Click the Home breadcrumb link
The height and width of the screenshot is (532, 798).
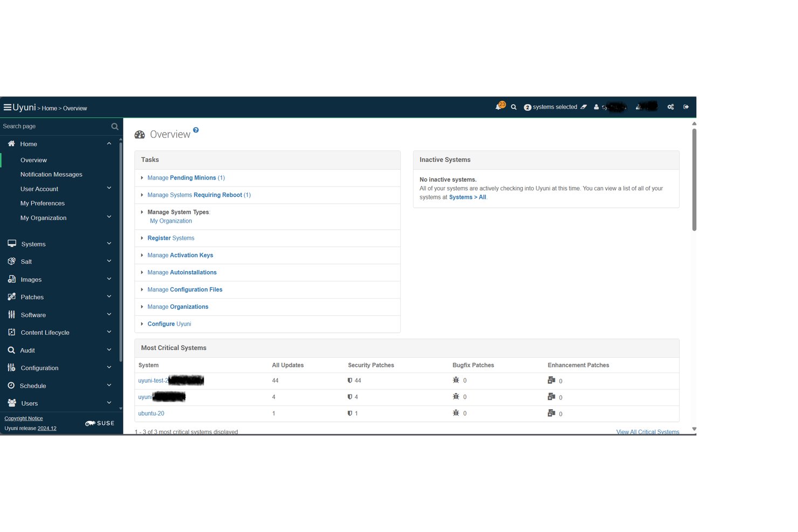(x=49, y=108)
